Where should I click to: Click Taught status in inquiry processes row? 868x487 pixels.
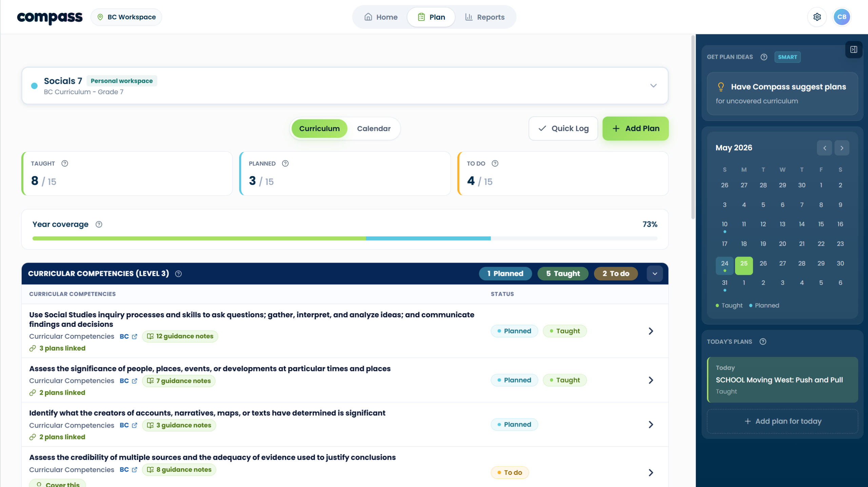pos(565,331)
